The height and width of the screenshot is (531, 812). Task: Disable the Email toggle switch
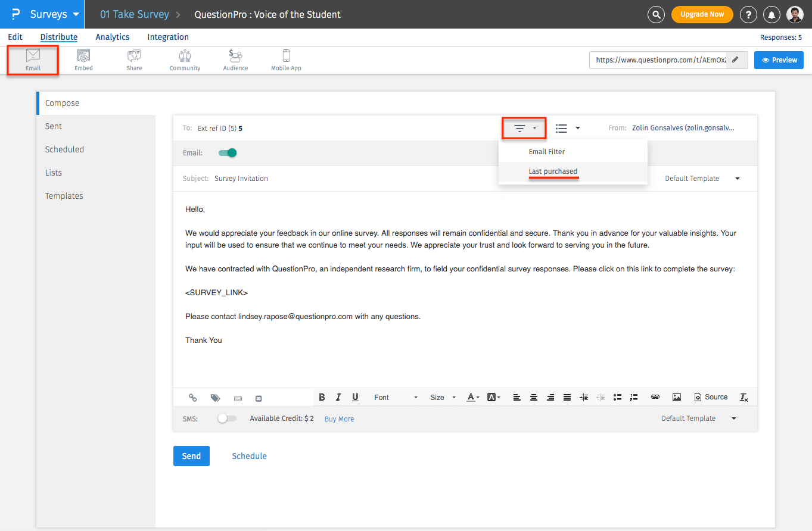(228, 153)
